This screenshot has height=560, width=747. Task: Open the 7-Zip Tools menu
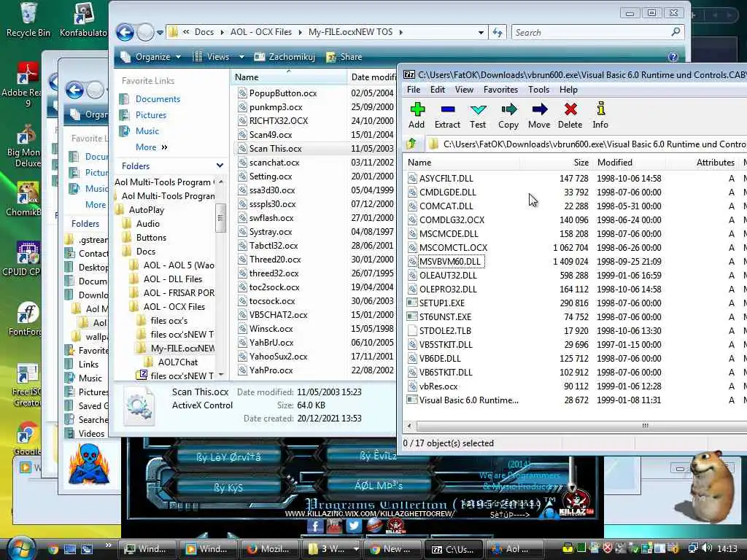[x=539, y=90]
